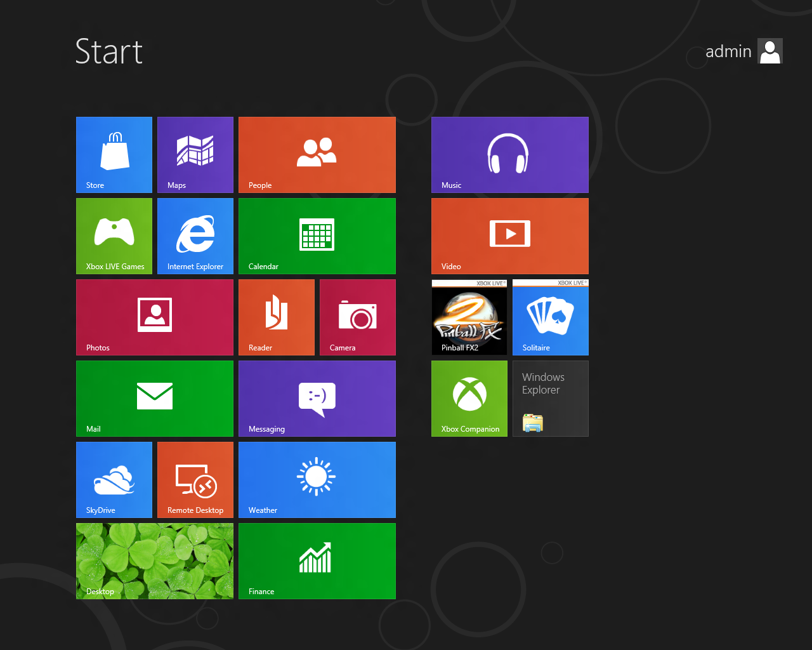
Task: Launch the Reader app tile
Action: coord(277,317)
